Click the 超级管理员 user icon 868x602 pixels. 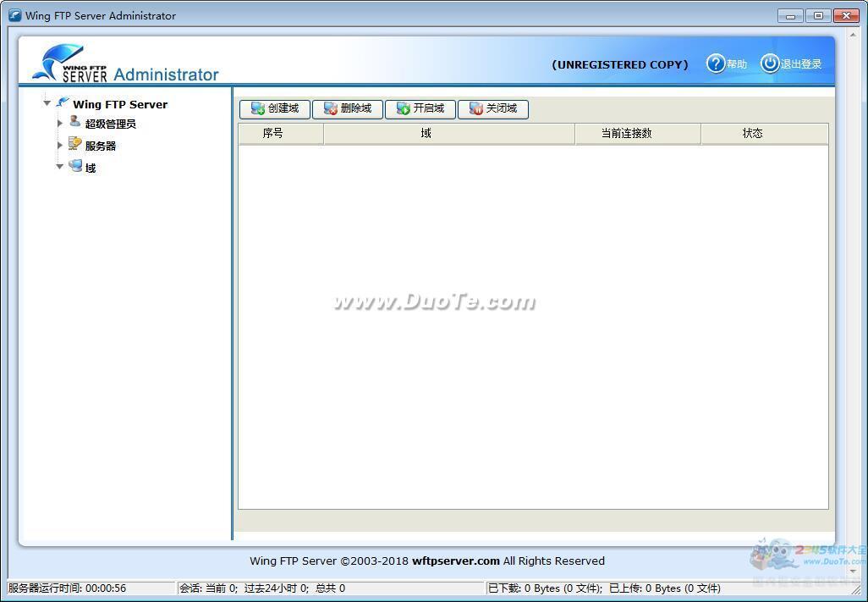(74, 121)
